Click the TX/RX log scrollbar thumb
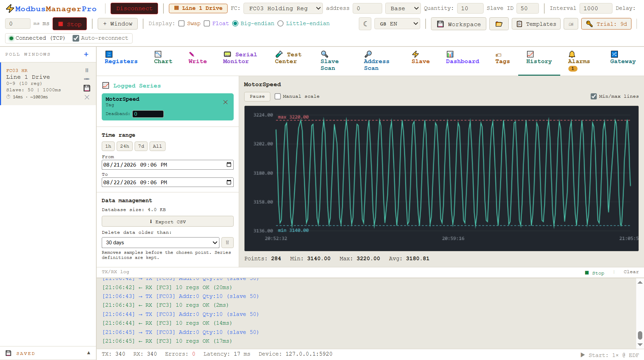Screen dimensions: 644x360 [x=640, y=335]
